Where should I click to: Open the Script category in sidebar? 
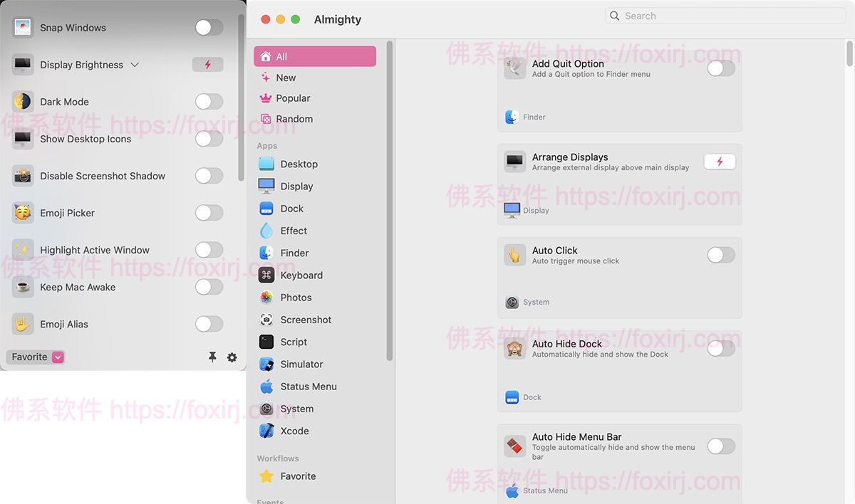[293, 342]
